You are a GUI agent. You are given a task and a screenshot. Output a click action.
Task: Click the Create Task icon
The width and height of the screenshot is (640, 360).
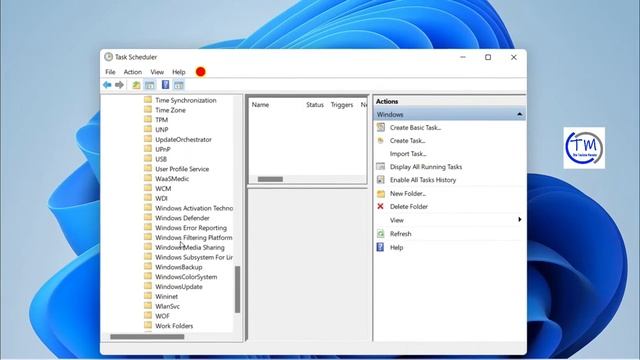tap(380, 140)
